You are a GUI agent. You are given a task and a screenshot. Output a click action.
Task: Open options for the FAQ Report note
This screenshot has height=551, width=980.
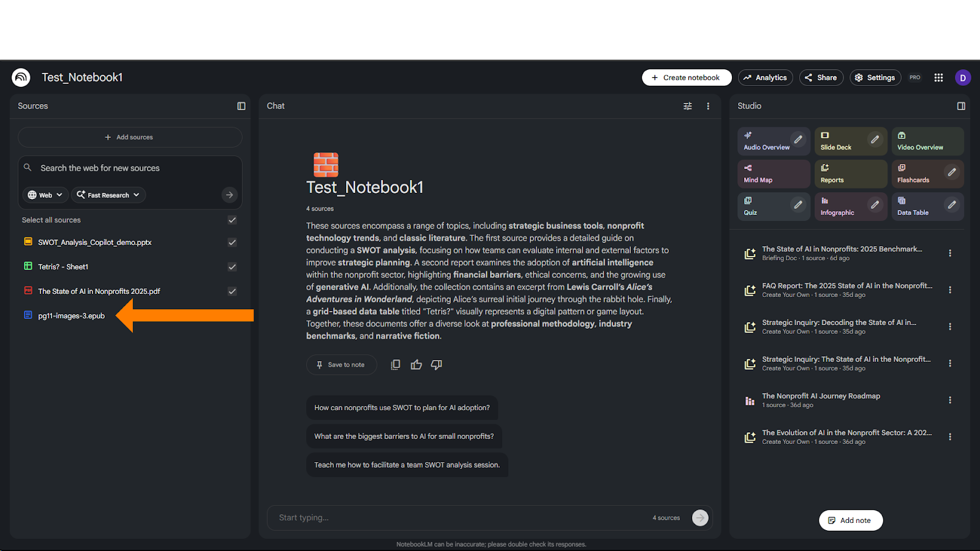(950, 290)
